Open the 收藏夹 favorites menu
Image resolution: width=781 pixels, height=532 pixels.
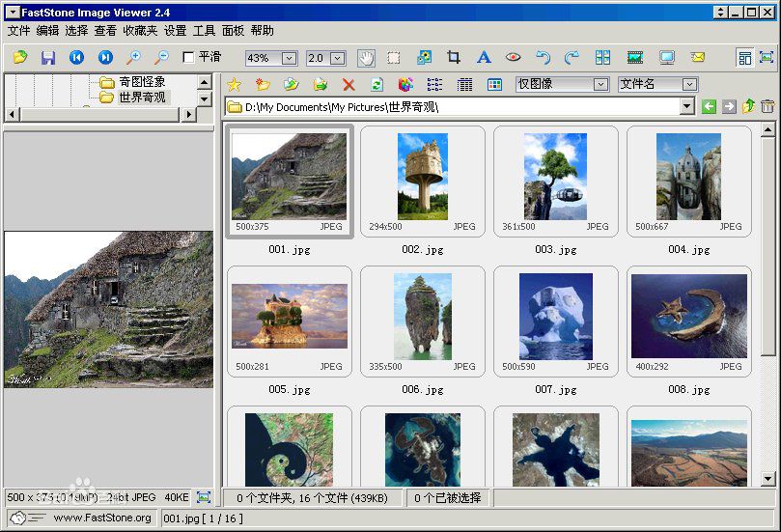tap(140, 31)
